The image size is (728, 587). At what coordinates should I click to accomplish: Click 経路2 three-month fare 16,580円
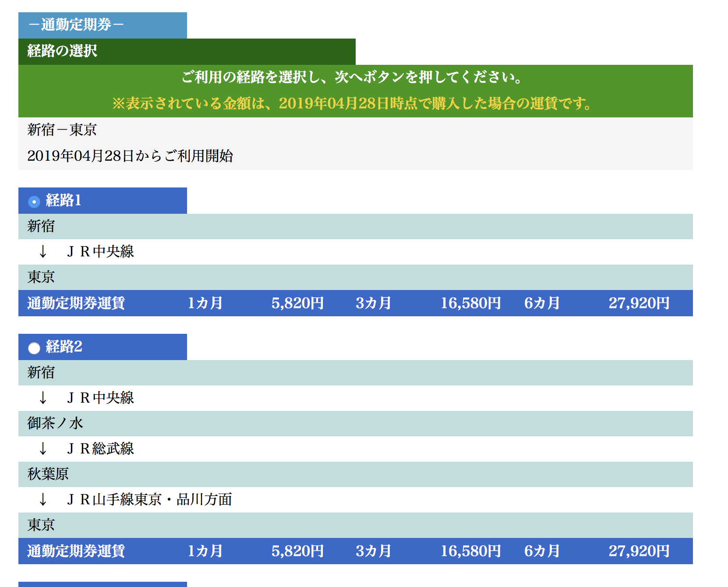[470, 551]
